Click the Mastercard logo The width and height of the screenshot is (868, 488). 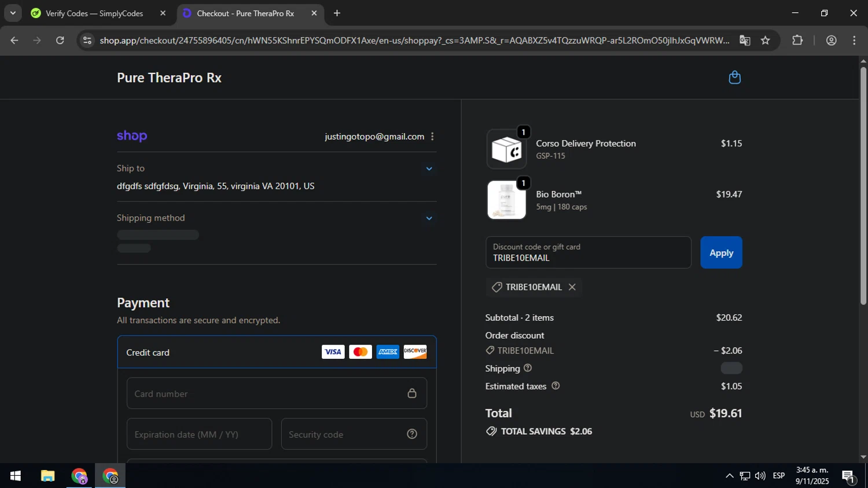pos(361,352)
